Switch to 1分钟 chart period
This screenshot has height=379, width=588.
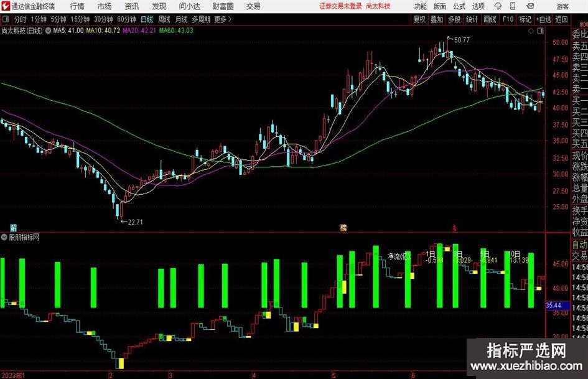[39, 19]
